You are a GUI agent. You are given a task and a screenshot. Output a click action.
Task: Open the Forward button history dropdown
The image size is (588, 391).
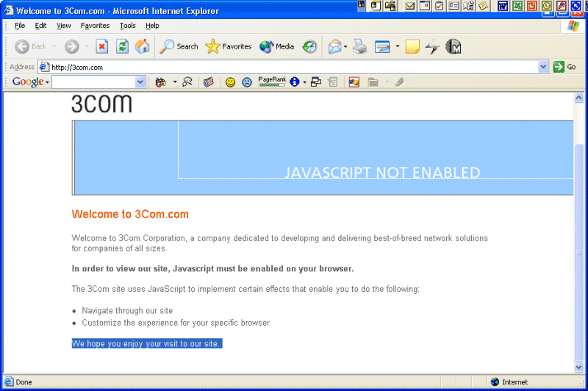[87, 46]
